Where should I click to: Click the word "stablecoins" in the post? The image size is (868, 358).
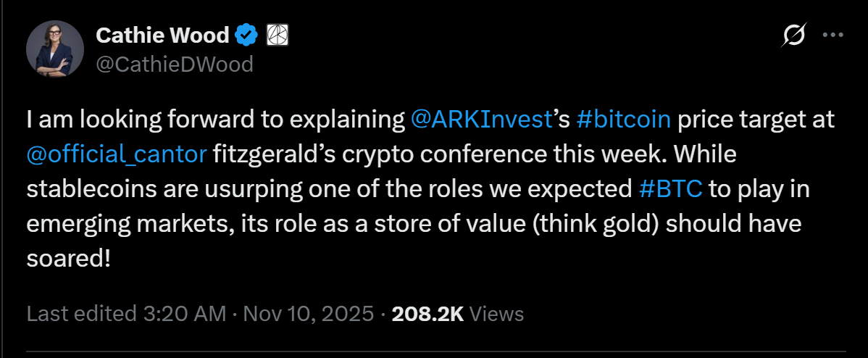[x=91, y=189]
